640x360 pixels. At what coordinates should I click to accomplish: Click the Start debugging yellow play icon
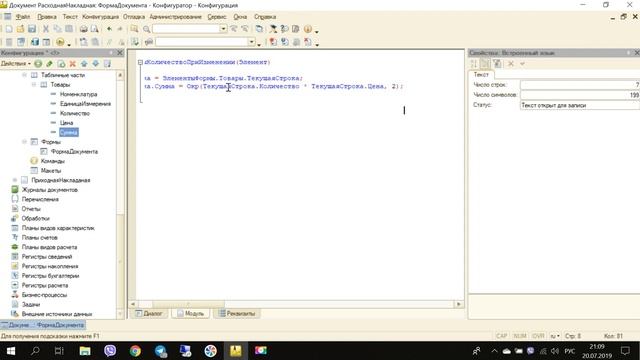pyautogui.click(x=60, y=42)
